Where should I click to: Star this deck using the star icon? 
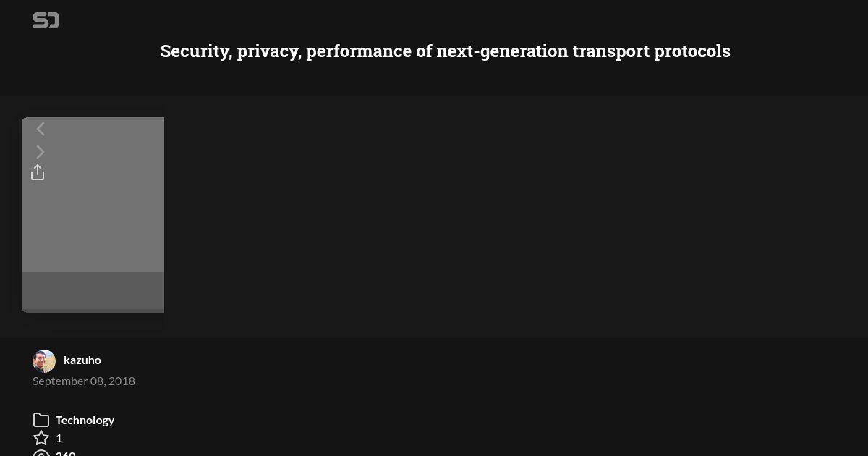41,438
